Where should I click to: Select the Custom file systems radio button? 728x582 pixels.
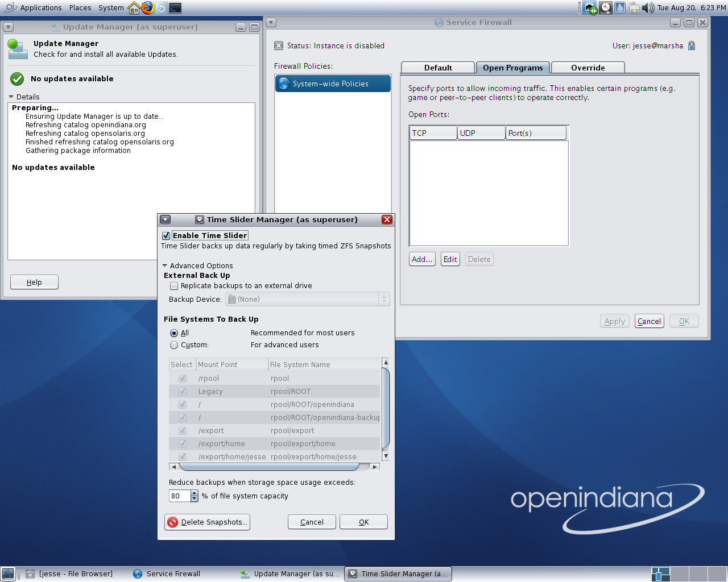click(x=174, y=345)
